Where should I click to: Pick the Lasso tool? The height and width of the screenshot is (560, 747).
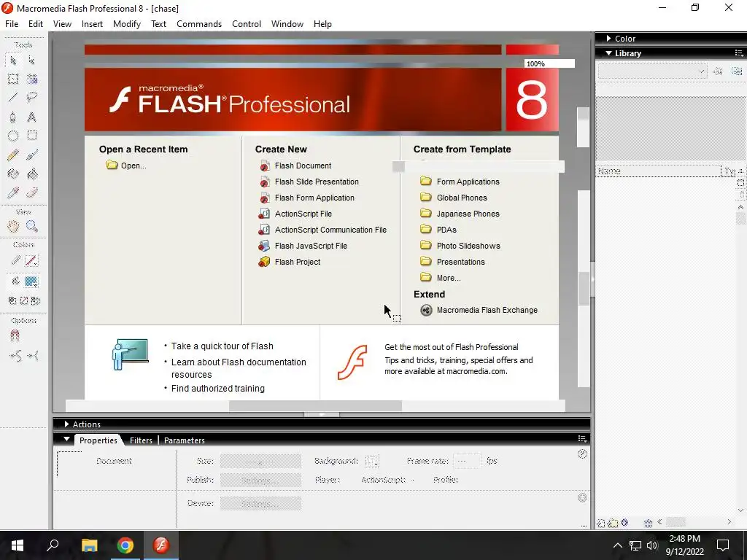click(32, 98)
